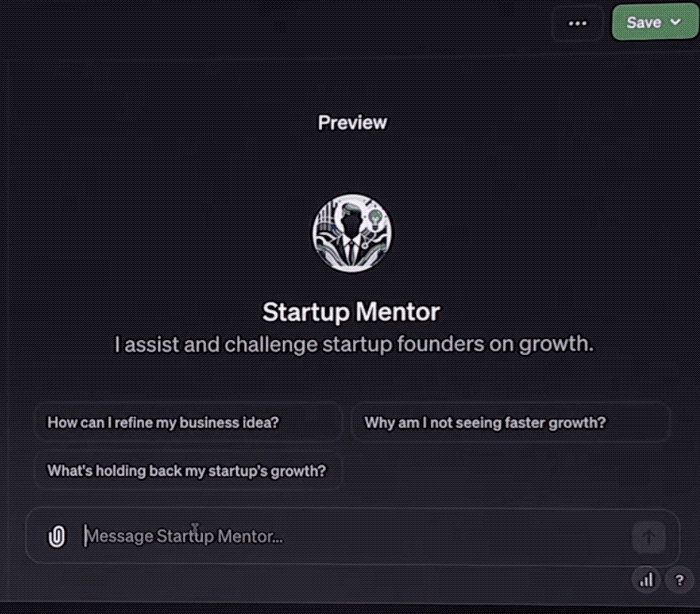700x614 pixels.
Task: Open the bar chart stats icon
Action: [646, 579]
